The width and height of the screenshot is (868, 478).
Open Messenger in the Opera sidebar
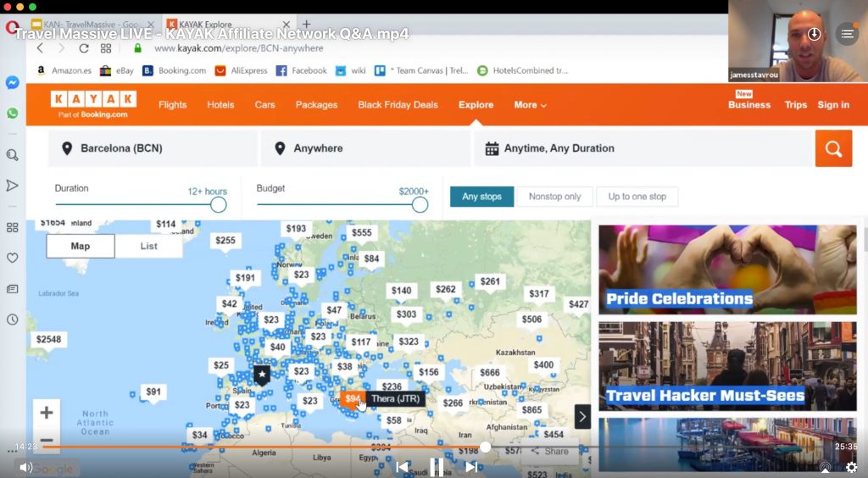[12, 82]
